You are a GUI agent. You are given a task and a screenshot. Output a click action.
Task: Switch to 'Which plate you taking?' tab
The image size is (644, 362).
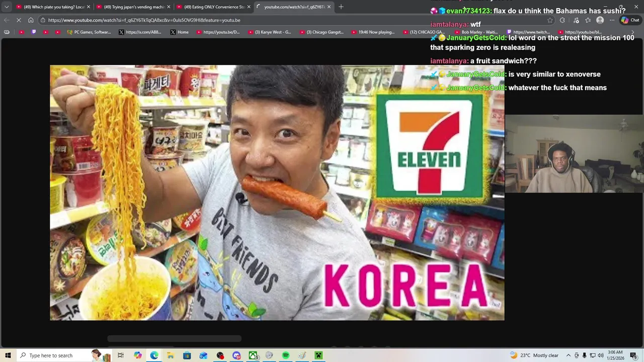pyautogui.click(x=52, y=7)
